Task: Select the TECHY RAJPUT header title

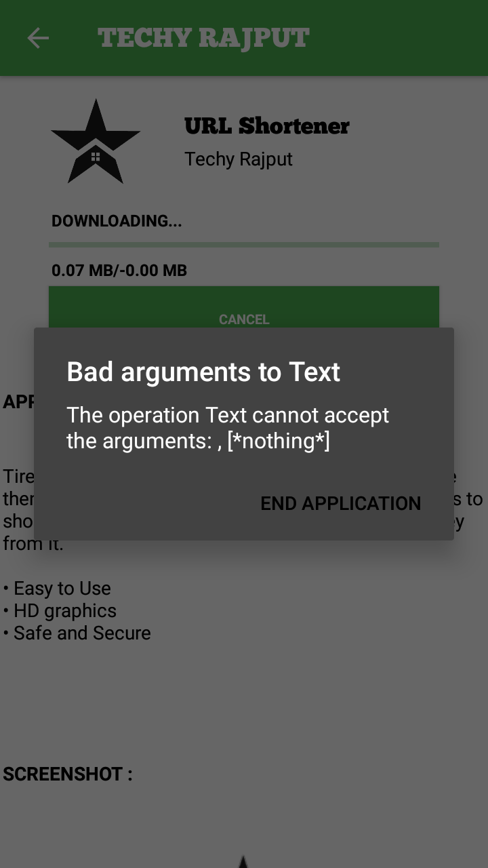Action: pyautogui.click(x=203, y=38)
